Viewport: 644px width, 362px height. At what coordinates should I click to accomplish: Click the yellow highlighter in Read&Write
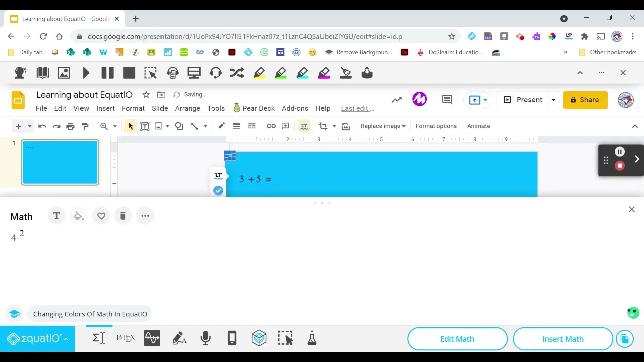point(259,73)
